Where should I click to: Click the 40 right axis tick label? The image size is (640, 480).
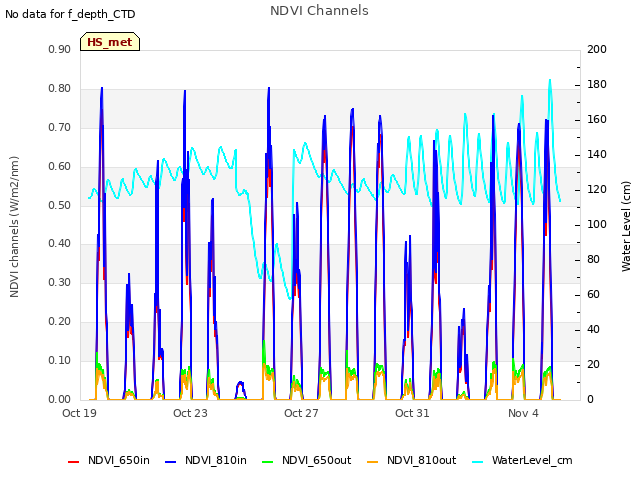pyautogui.click(x=593, y=329)
